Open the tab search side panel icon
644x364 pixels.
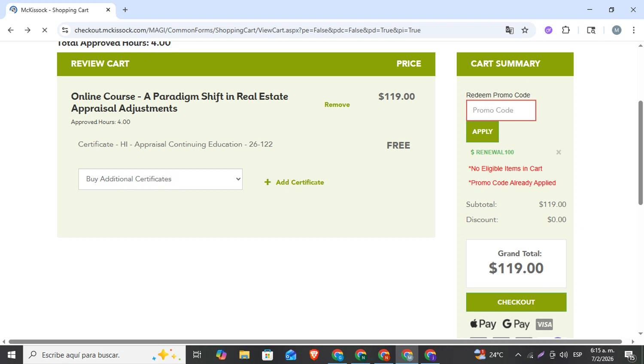coord(591,30)
